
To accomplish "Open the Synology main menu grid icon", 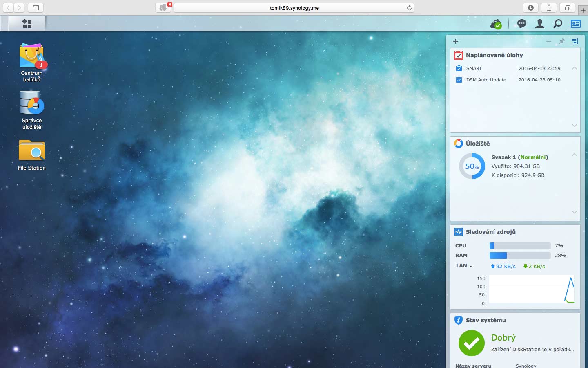I will coord(27,24).
